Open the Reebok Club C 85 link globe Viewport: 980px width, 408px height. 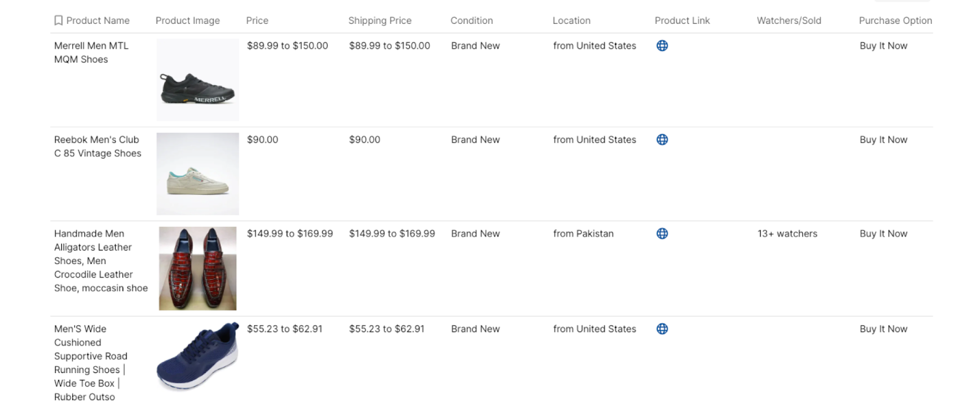662,140
